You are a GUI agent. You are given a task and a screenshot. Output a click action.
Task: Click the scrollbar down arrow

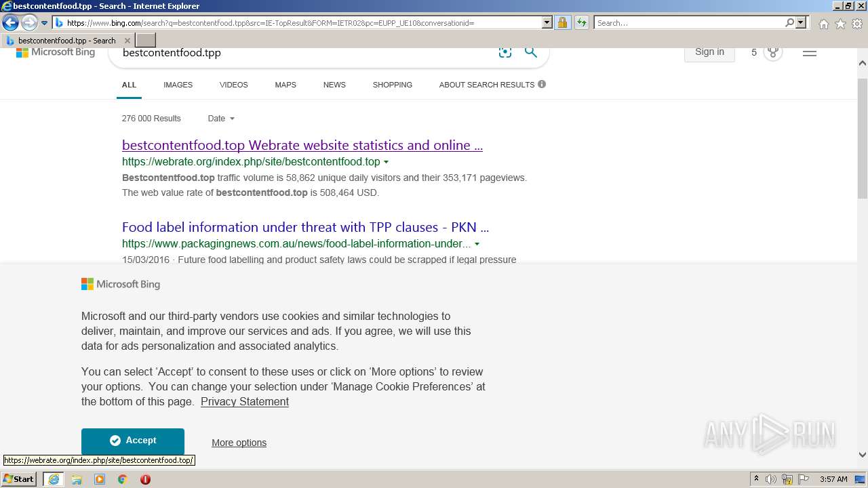click(863, 455)
